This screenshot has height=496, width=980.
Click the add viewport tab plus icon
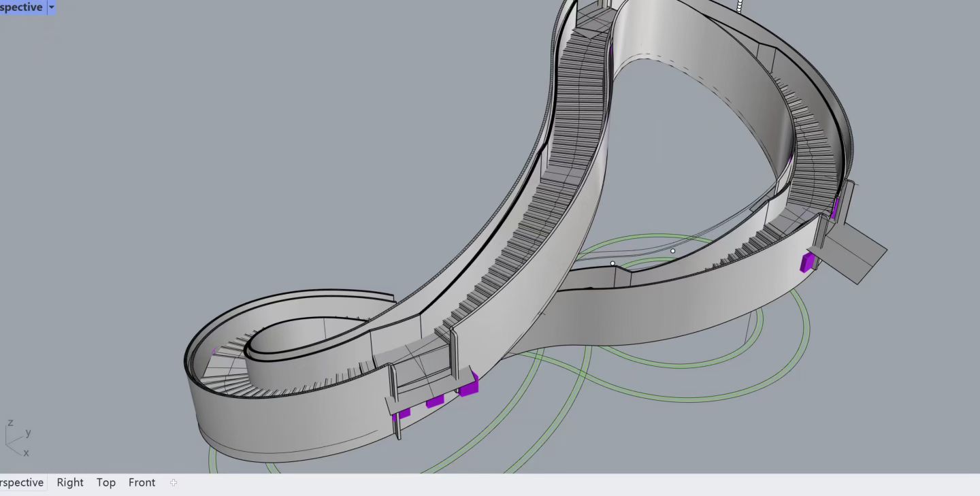coord(174,482)
